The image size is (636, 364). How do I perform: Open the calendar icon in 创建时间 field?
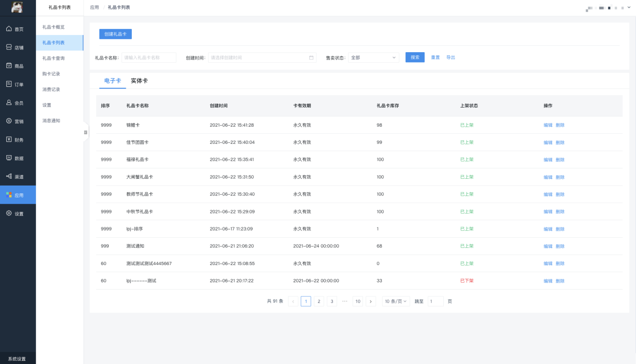coord(311,58)
